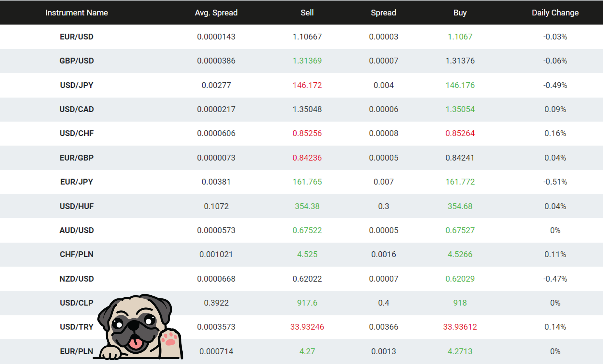Click EUR/USD avg. spread 0.0000143
Image resolution: width=603 pixels, height=364 pixels.
pos(216,37)
